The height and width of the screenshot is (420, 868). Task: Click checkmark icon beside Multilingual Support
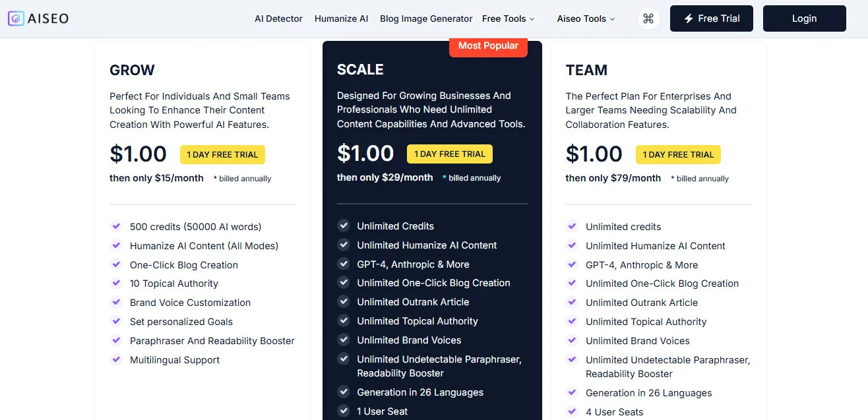(116, 360)
